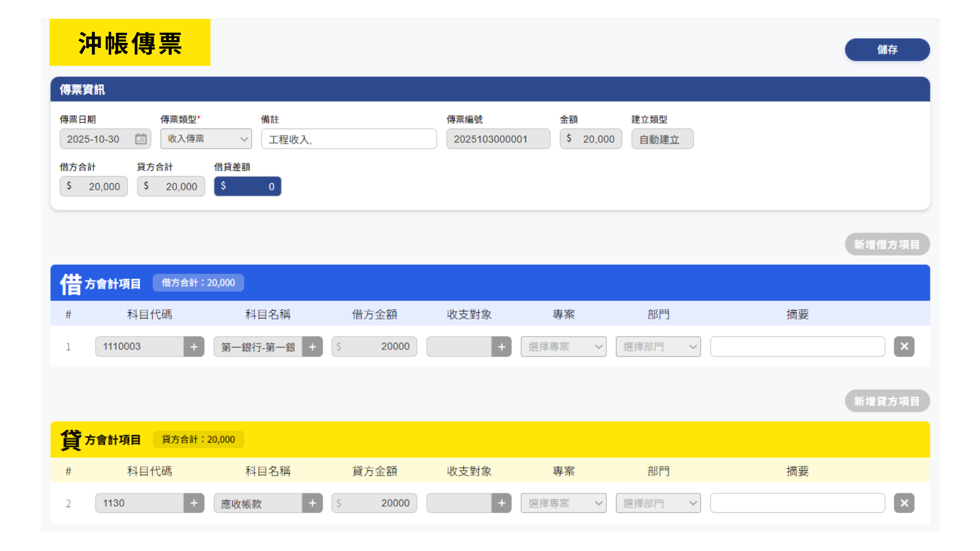Click the 備註 field containing 工程收入

click(349, 139)
